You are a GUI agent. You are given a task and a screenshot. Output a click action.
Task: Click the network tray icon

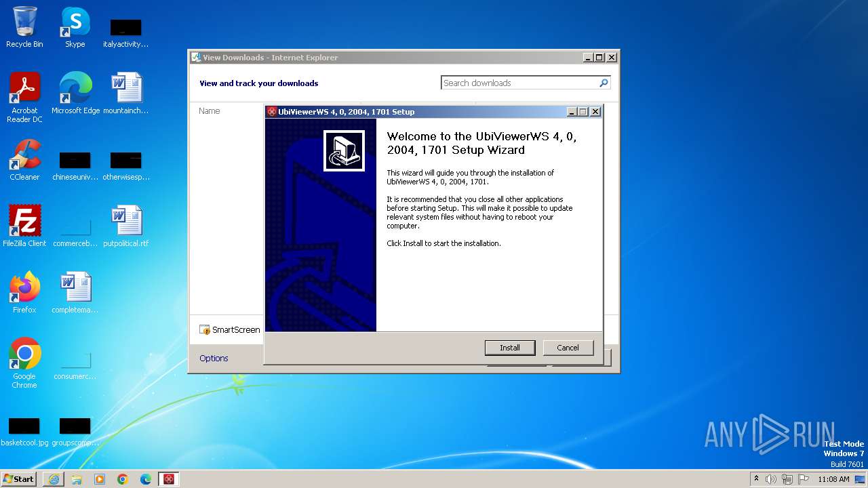point(787,479)
